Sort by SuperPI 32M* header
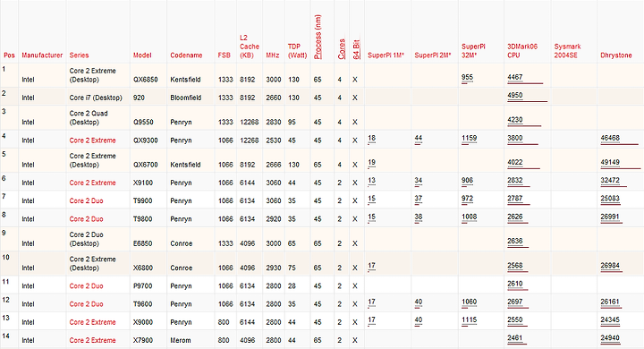The width and height of the screenshot is (644, 349). [x=473, y=51]
